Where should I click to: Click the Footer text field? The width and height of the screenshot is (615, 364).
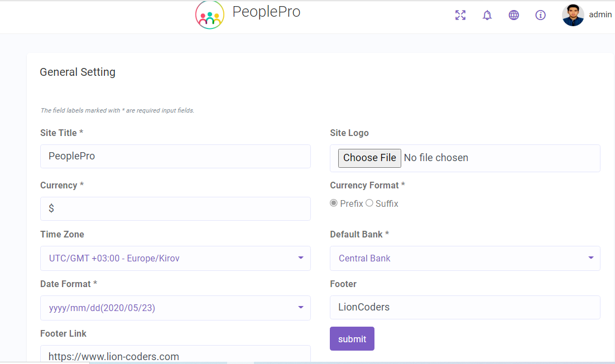tap(465, 307)
